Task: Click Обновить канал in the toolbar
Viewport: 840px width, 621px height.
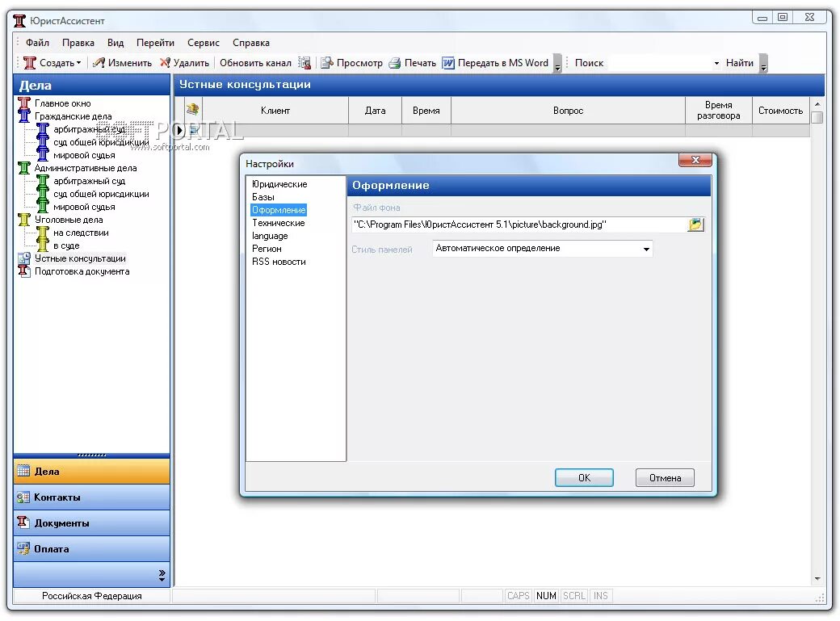Action: pyautogui.click(x=255, y=63)
